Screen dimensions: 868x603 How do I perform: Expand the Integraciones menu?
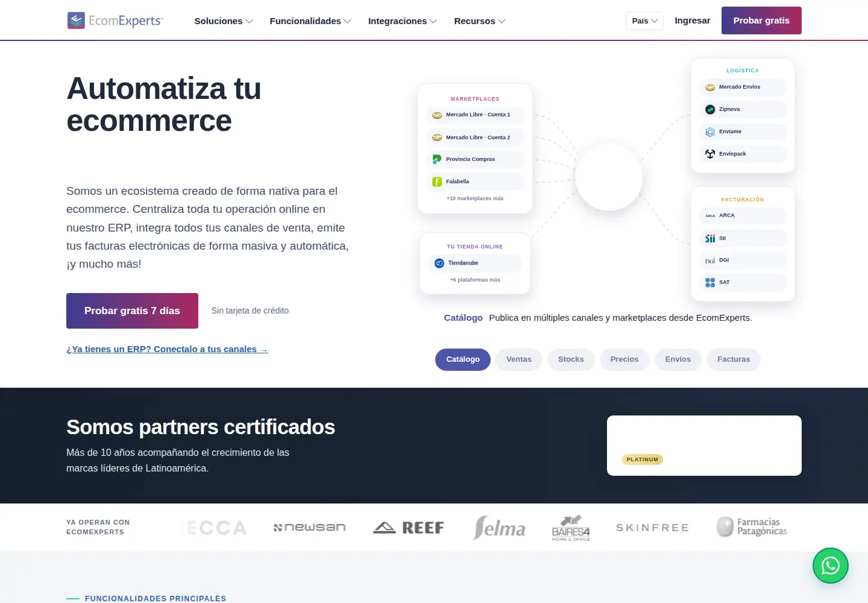403,21
